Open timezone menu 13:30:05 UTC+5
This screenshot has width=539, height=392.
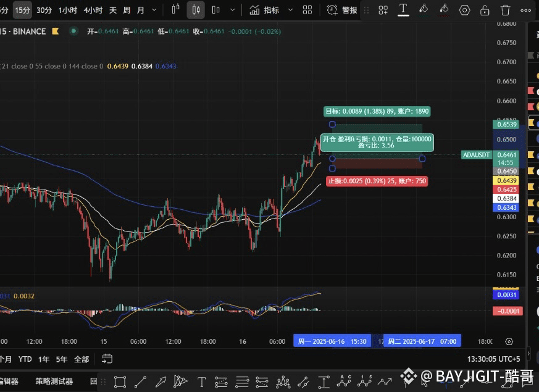coord(493,359)
